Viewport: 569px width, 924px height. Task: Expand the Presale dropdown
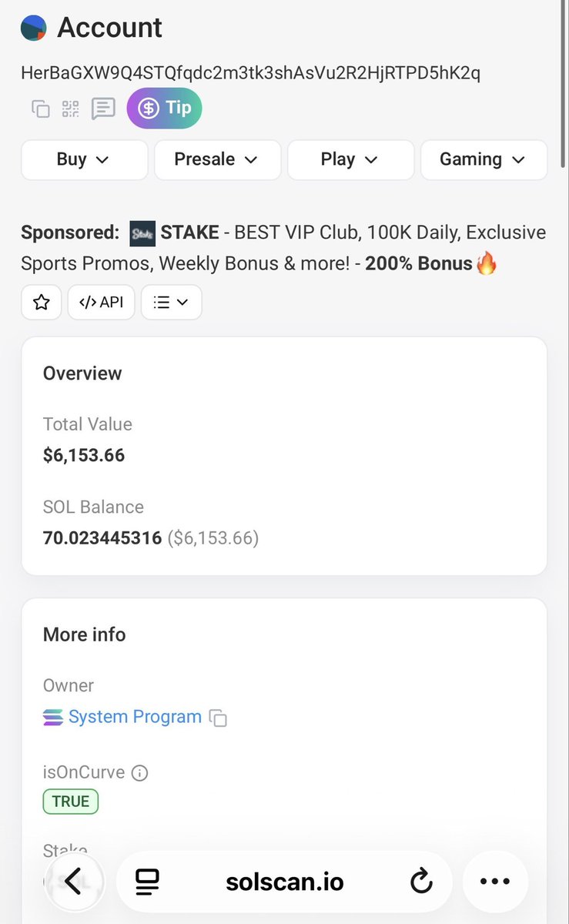click(x=217, y=159)
